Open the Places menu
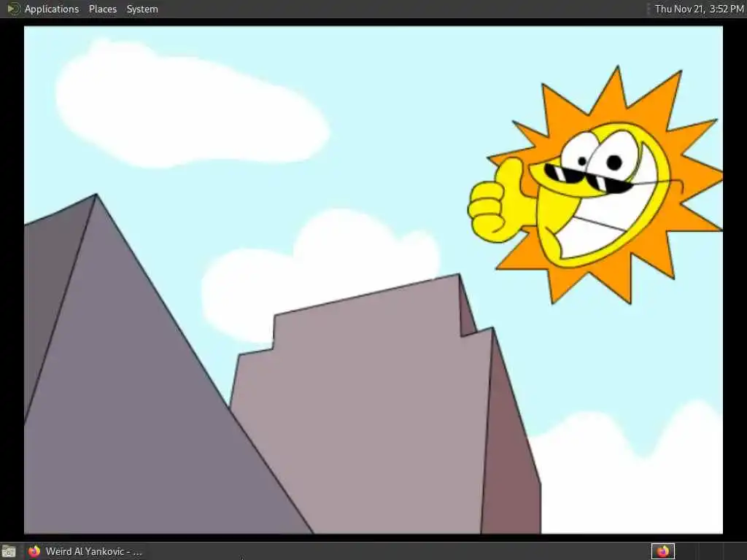This screenshot has height=560, width=747. [x=102, y=9]
